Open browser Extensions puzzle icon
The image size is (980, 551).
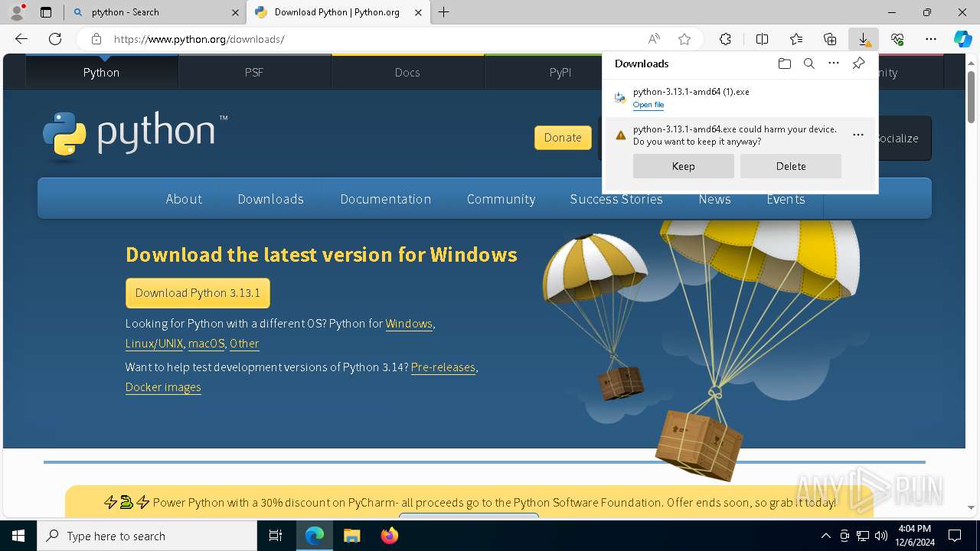click(725, 39)
